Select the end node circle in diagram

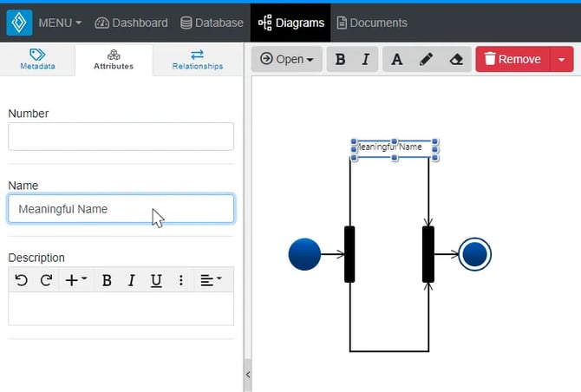475,254
